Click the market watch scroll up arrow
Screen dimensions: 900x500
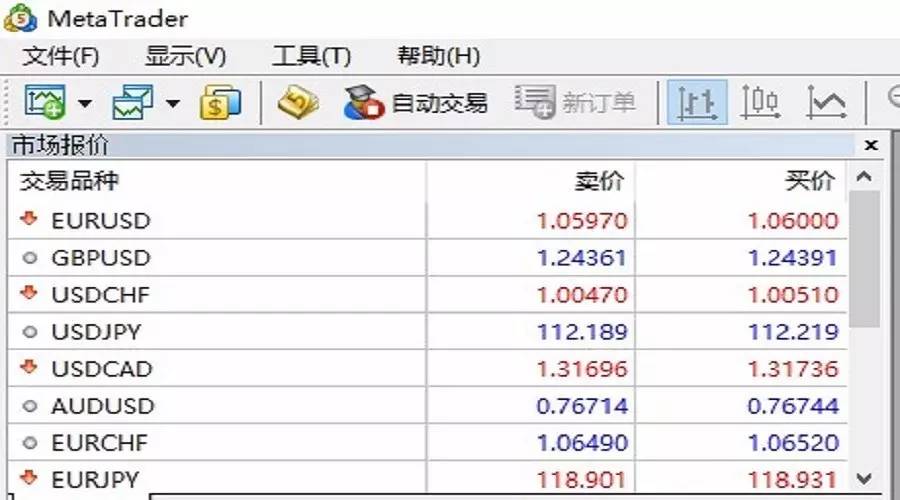point(864,177)
